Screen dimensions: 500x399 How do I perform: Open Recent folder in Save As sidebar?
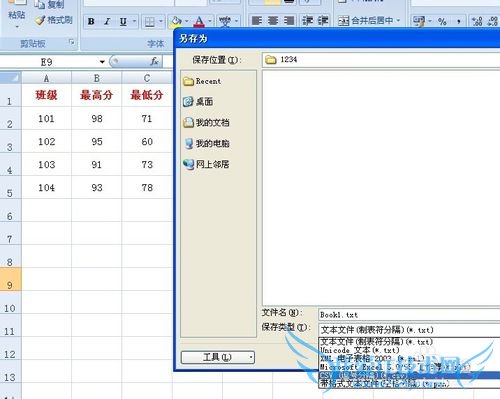(202, 81)
